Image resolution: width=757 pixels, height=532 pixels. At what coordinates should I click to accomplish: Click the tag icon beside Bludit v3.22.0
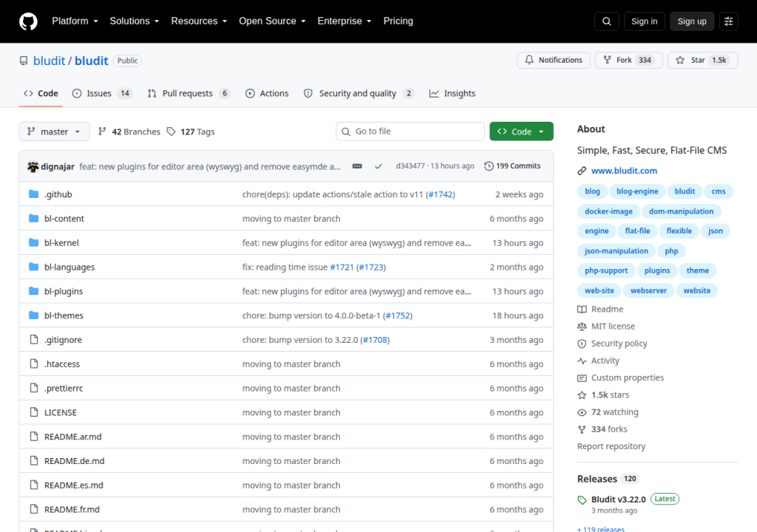pos(582,500)
